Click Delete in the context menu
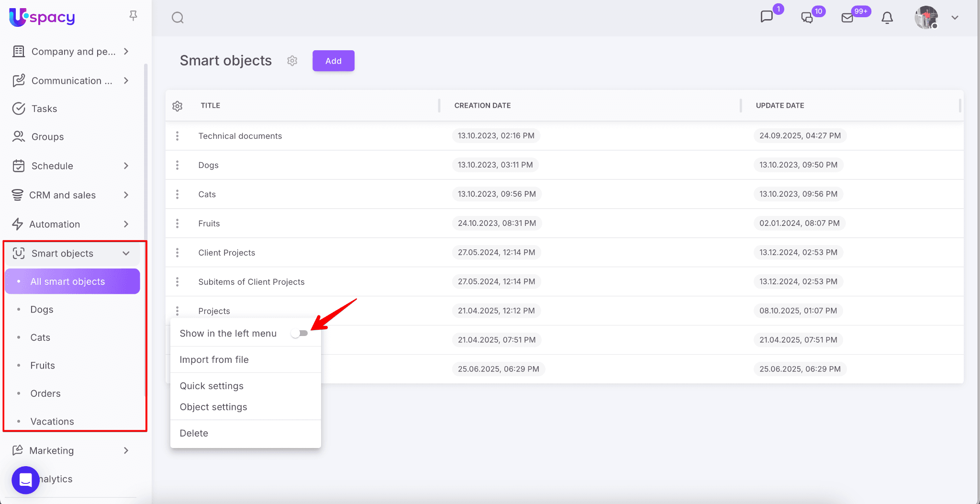Screen dimensions: 980x504 coord(194,434)
